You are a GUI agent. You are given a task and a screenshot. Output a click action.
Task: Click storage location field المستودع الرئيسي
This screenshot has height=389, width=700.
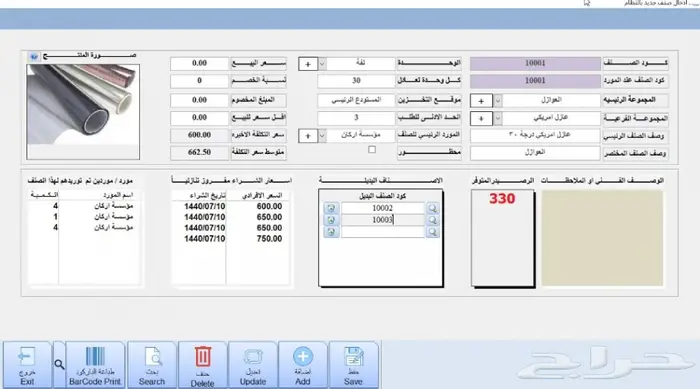356,100
